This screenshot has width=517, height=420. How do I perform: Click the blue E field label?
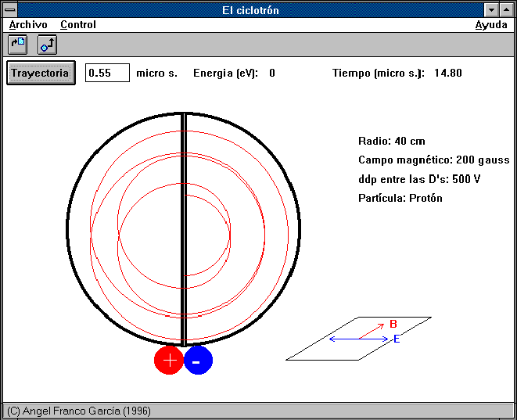pos(397,339)
